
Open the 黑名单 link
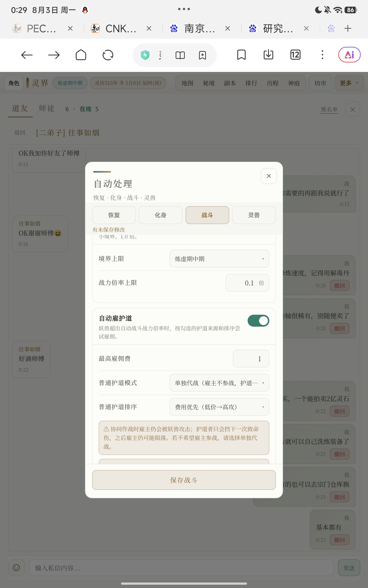pos(329,110)
